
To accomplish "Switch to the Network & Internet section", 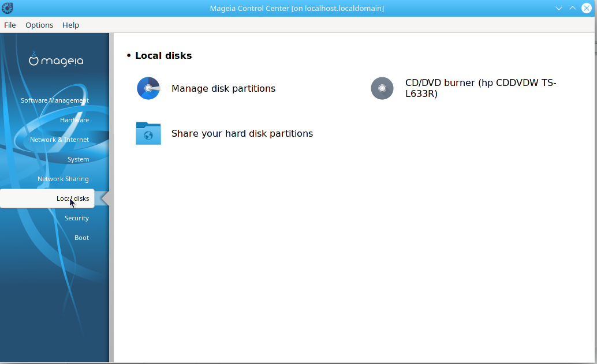I will (59, 140).
